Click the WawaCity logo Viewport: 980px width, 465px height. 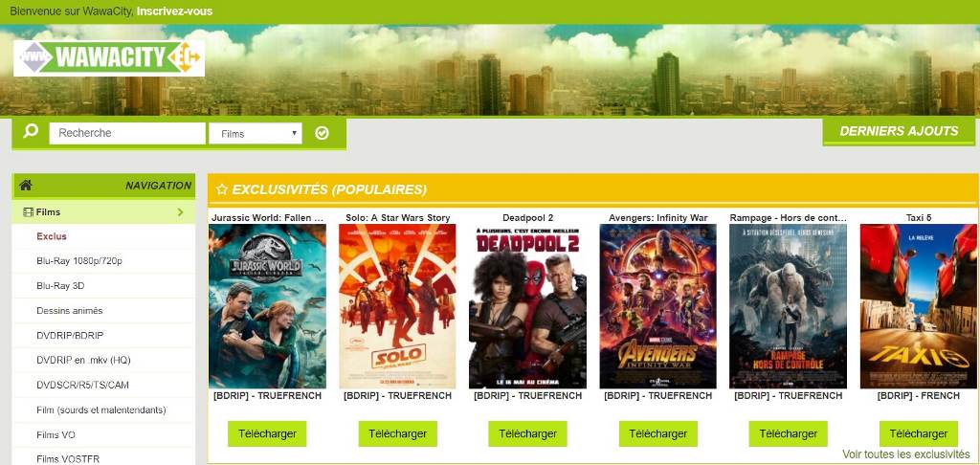[x=109, y=58]
